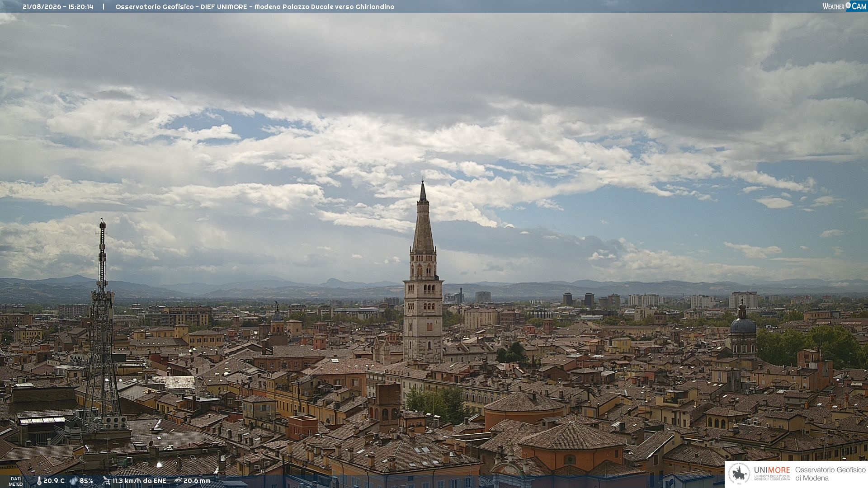
Task: Click the humidity water drops icon
Action: tap(74, 481)
